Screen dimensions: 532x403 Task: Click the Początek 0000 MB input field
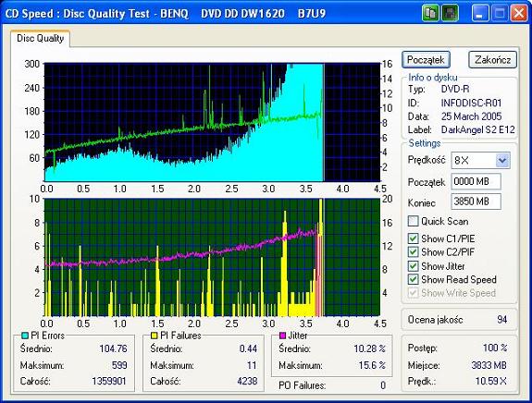[476, 182]
